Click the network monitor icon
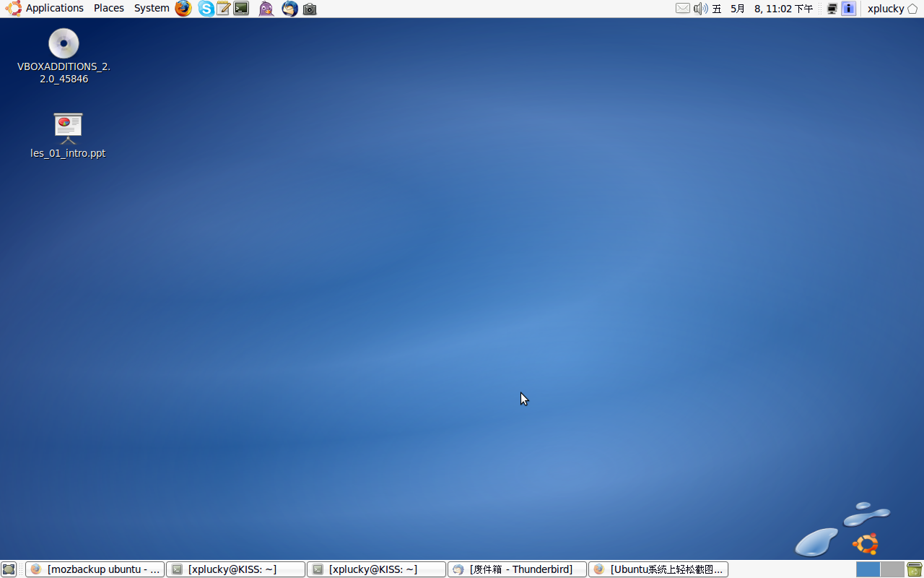 832,9
